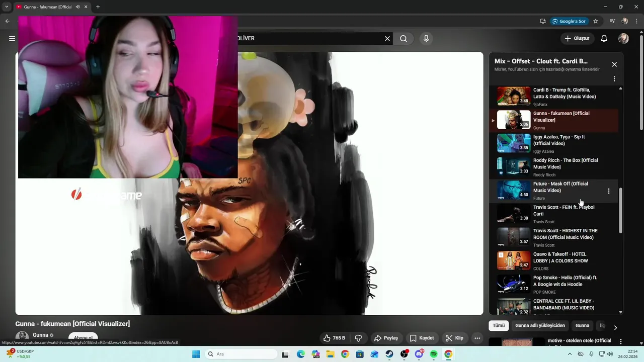
Task: Create a clip with Klip button
Action: 454,338
